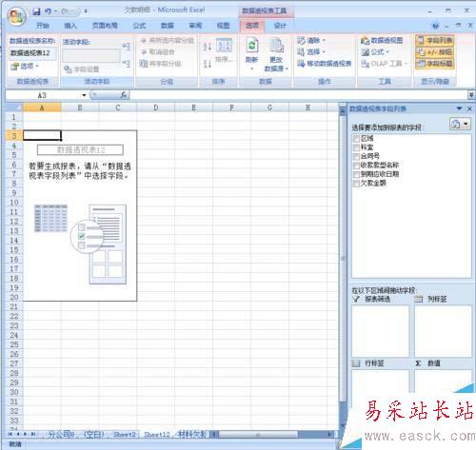Redo action in Quick Access toolbar

(x=65, y=11)
